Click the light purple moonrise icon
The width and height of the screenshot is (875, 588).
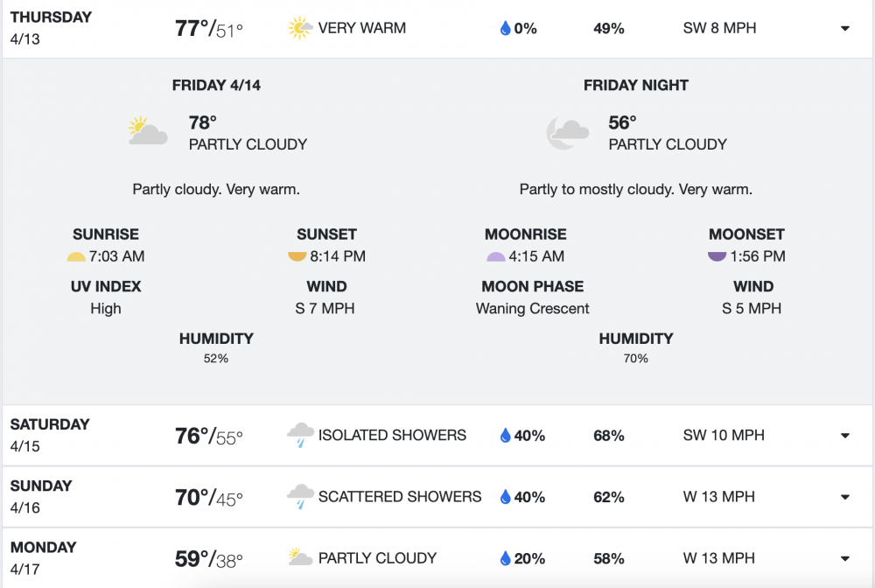click(x=496, y=257)
